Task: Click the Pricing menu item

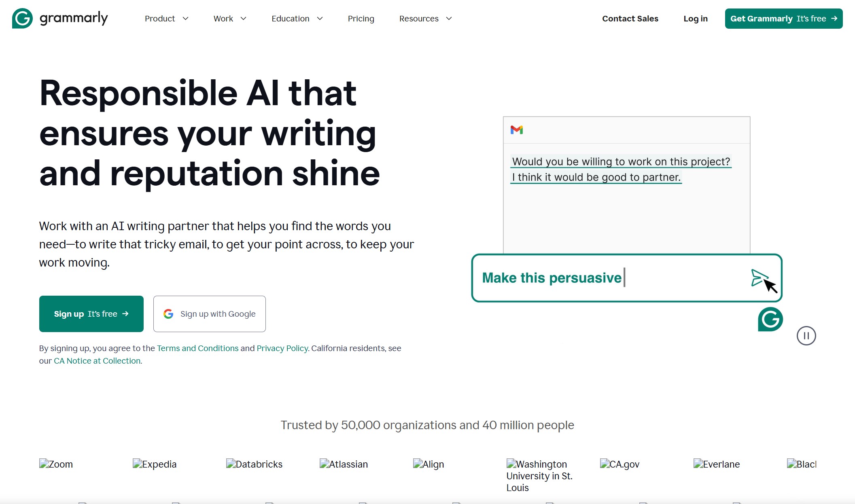Action: pyautogui.click(x=361, y=18)
